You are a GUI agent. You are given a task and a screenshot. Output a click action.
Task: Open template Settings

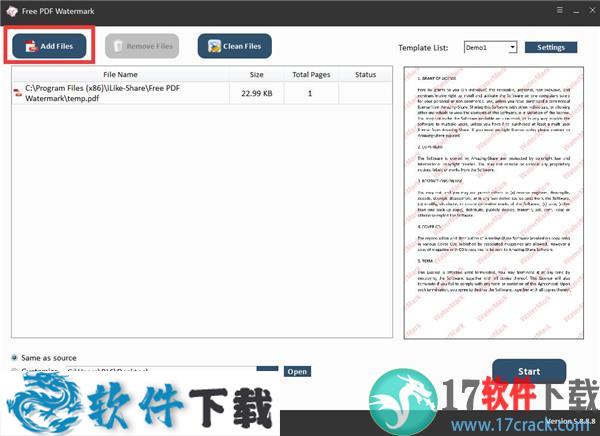[551, 47]
